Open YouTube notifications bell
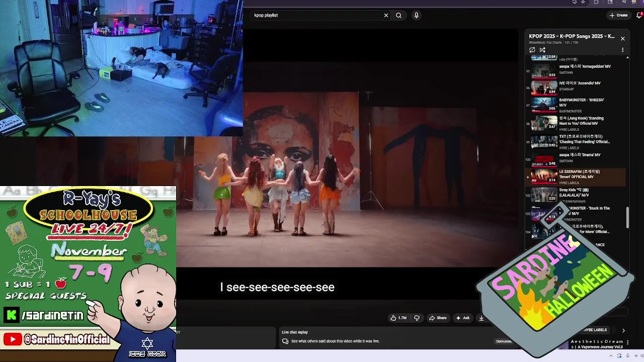 (639, 15)
